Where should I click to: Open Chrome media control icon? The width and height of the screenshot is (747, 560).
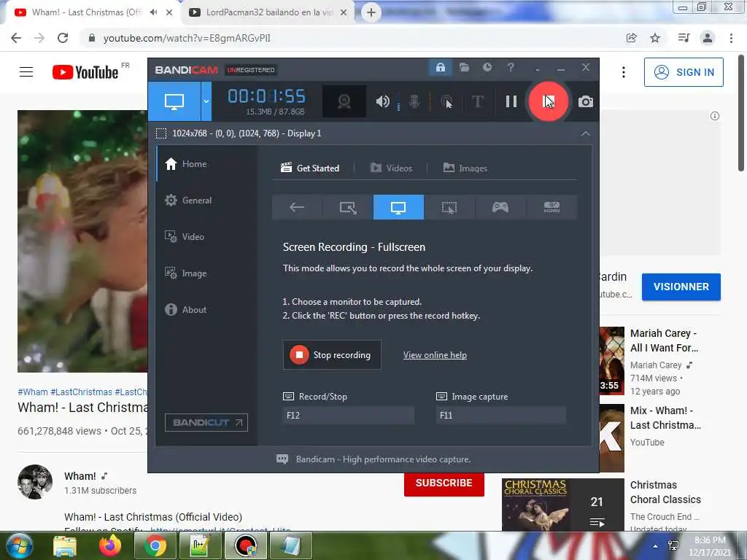coord(684,38)
